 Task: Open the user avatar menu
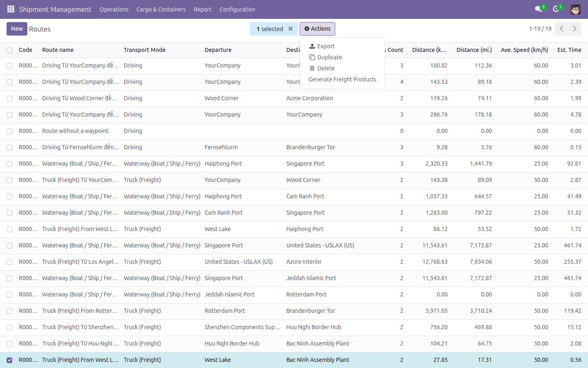pyautogui.click(x=575, y=9)
